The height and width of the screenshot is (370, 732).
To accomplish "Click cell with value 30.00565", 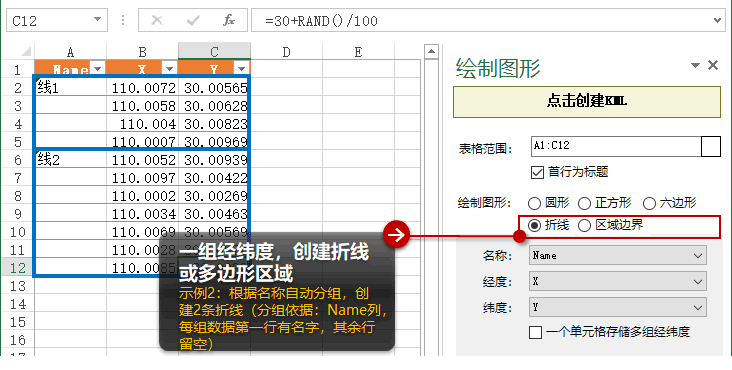I will tap(214, 88).
